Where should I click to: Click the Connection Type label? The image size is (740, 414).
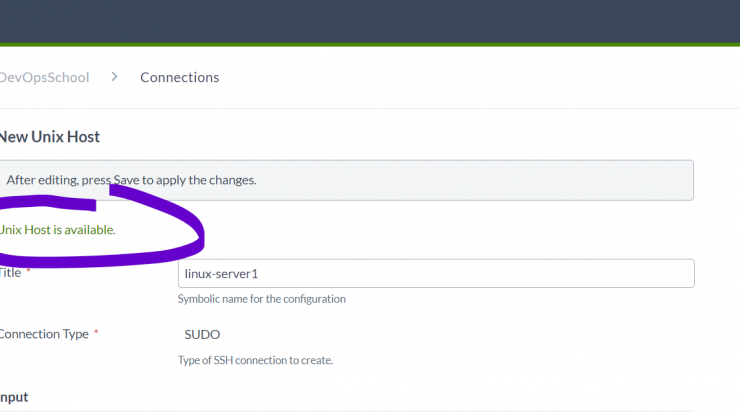(x=44, y=334)
